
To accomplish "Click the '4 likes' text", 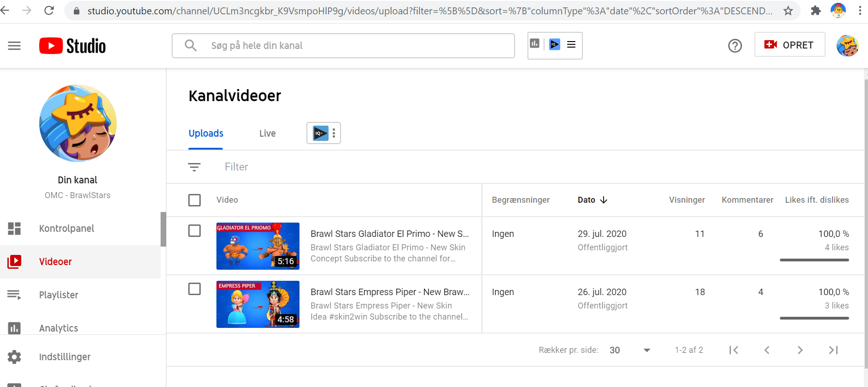I will pos(837,248).
